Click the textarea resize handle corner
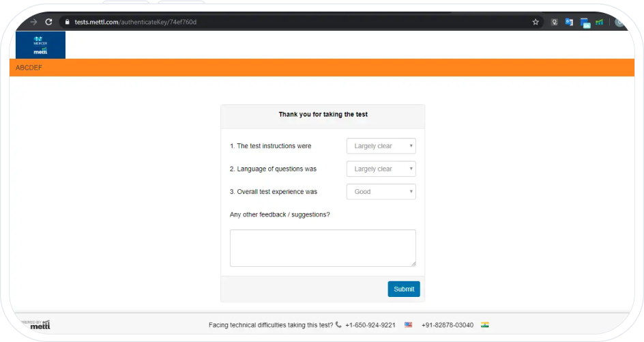Image resolution: width=644 pixels, height=342 pixels. point(413,263)
